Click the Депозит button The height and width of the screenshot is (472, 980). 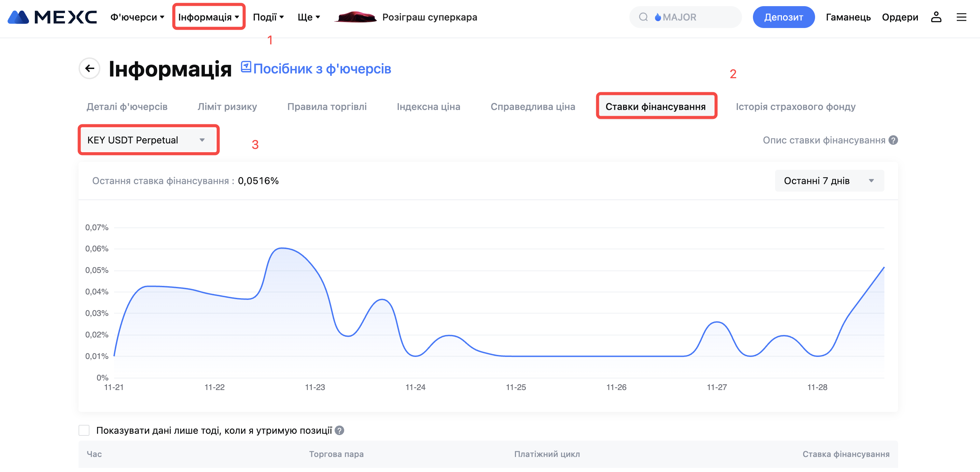pos(783,17)
